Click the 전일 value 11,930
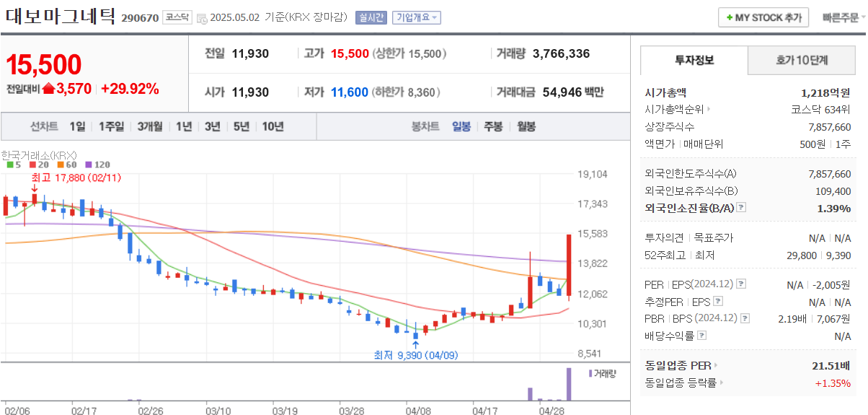The height and width of the screenshot is (415, 868). point(250,53)
